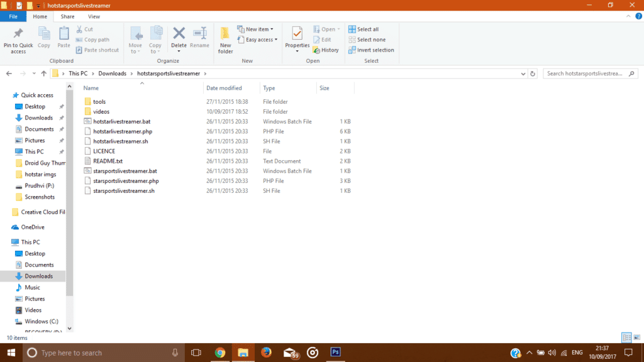
Task: Create a New folder from ribbon
Action: (x=225, y=40)
